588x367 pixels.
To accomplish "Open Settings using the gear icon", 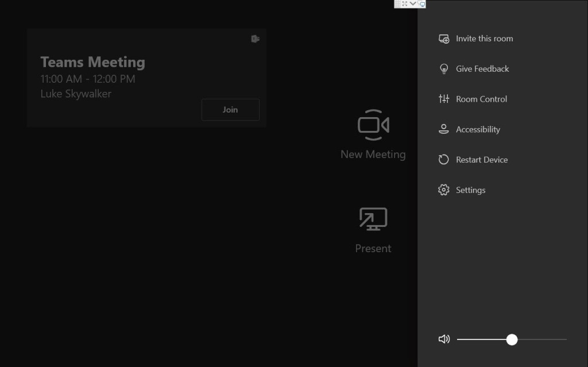I will (x=443, y=190).
